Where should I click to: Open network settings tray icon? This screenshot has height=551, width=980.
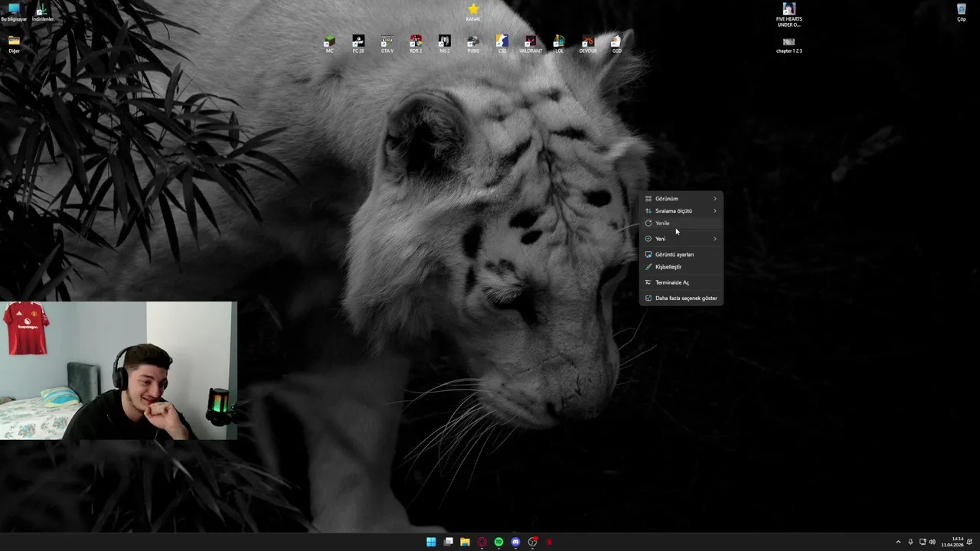923,542
